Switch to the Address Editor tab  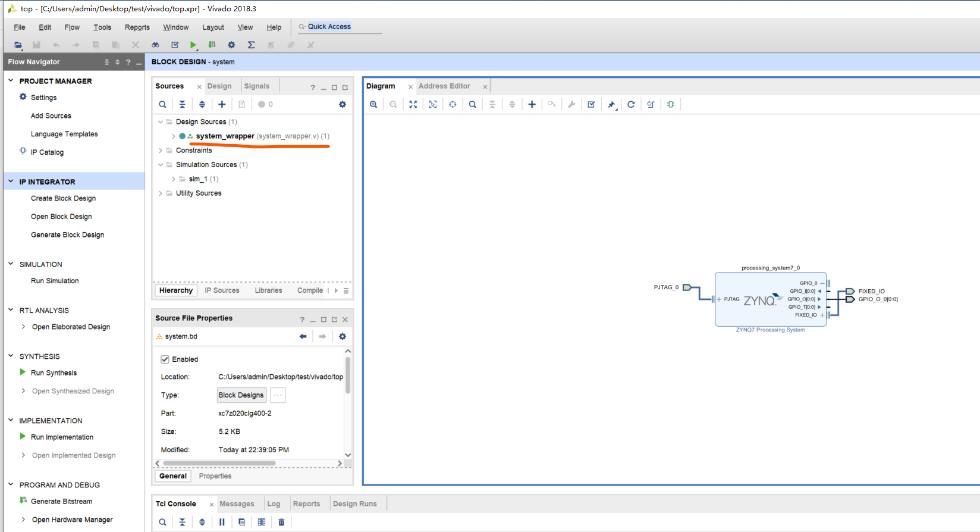(444, 86)
